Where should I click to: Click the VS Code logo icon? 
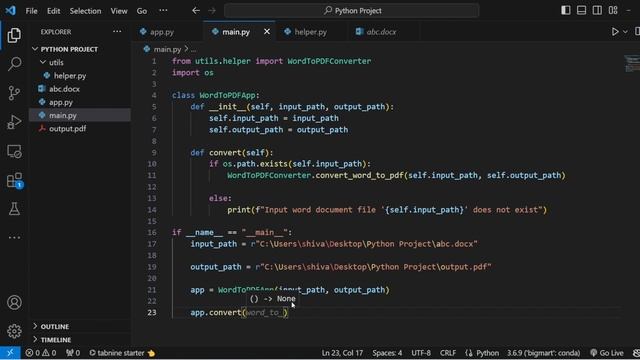pos(11,10)
